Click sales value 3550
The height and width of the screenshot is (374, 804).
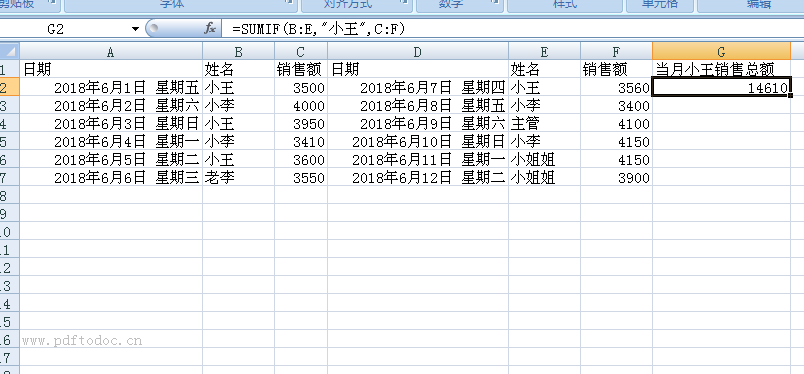(301, 178)
